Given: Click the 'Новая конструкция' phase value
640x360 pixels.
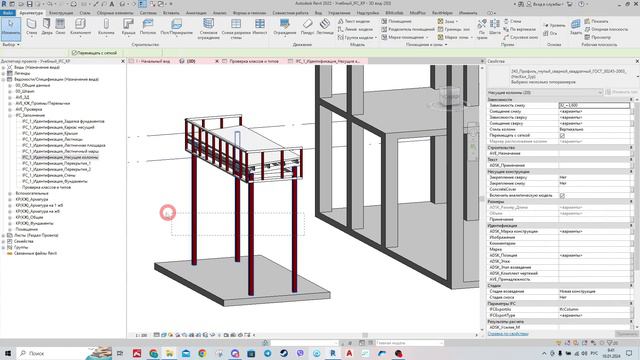Looking at the screenshot, I should (594, 291).
